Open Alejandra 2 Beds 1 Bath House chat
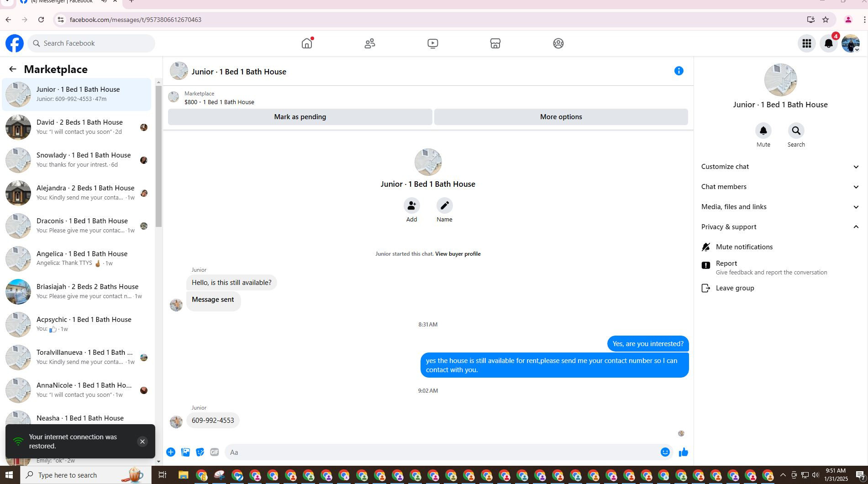The height and width of the screenshot is (484, 868). 77,193
